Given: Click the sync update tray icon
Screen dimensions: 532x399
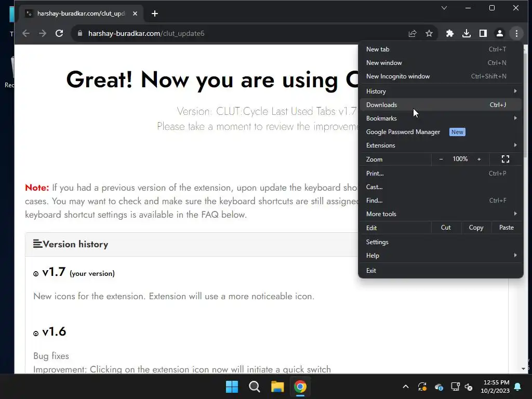Looking at the screenshot, I should [x=422, y=387].
